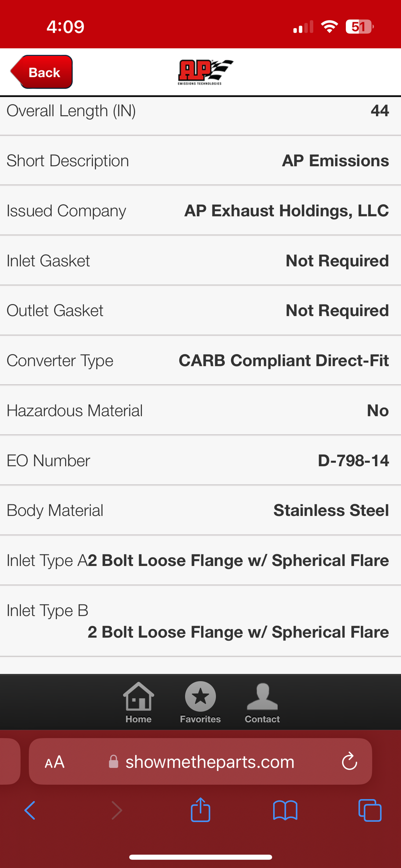The image size is (401, 868).
Task: Reload page with Safari refresh icon
Action: (x=349, y=761)
